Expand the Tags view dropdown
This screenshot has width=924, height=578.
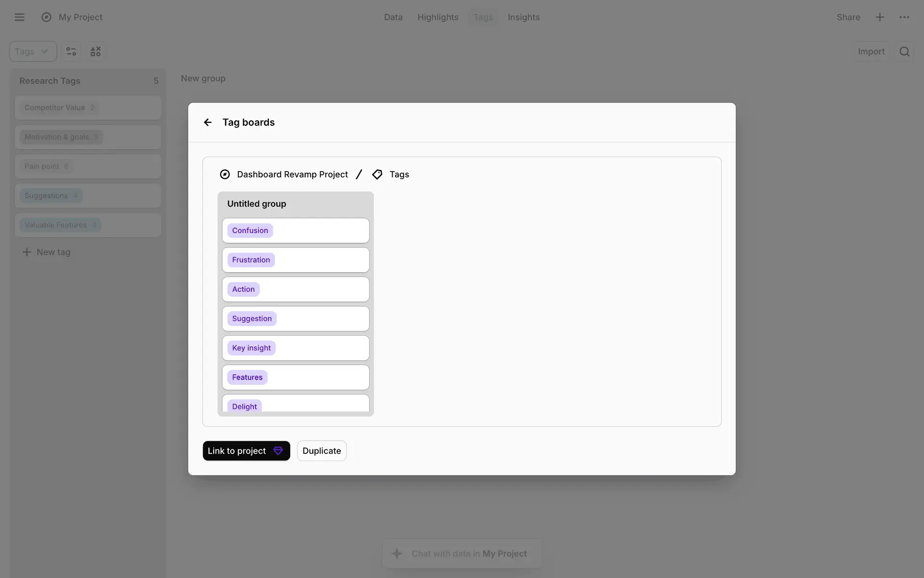pyautogui.click(x=33, y=52)
